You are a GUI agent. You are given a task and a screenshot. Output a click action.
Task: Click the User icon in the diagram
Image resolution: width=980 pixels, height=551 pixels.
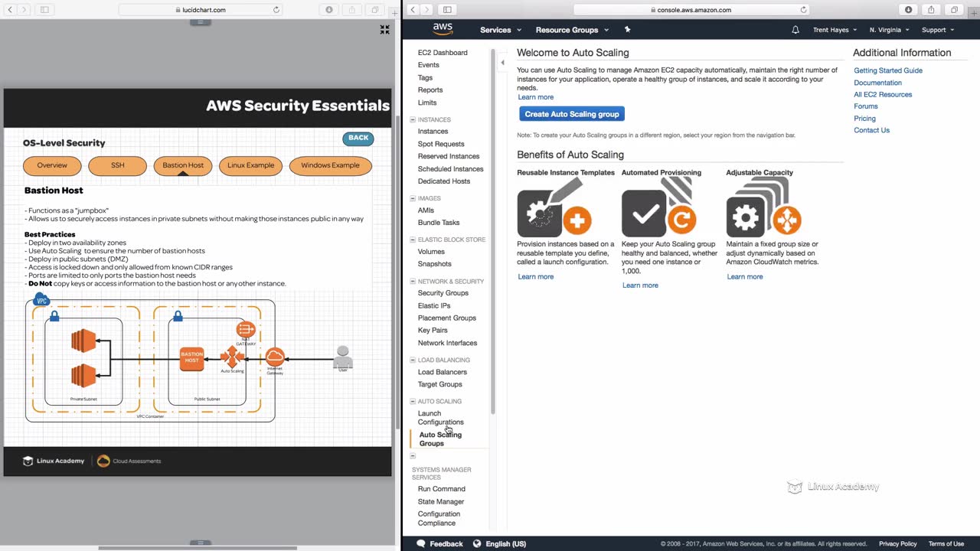coord(343,357)
